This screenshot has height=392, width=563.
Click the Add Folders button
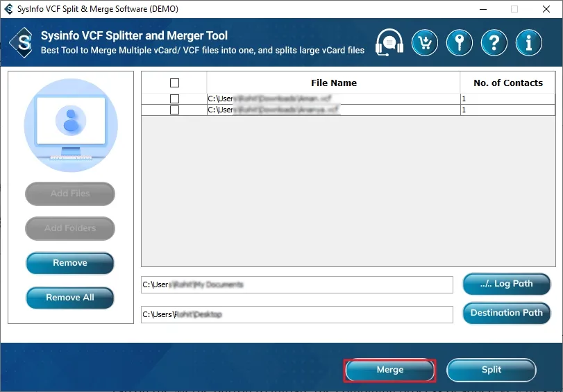(x=70, y=228)
